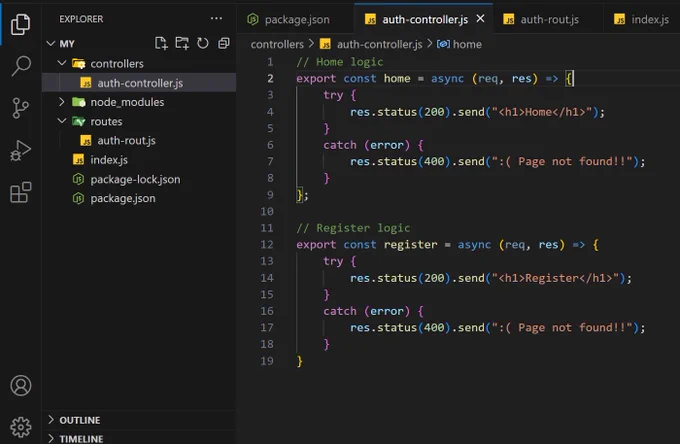Close the auth-controller.js tab

pyautogui.click(x=480, y=19)
